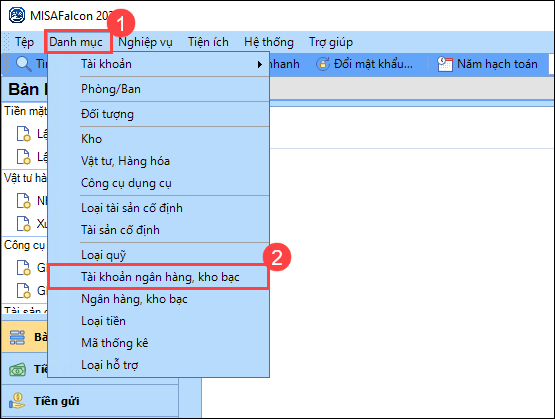Click the magnifier search icon in toolbar
The image size is (555, 419).
click(x=23, y=64)
